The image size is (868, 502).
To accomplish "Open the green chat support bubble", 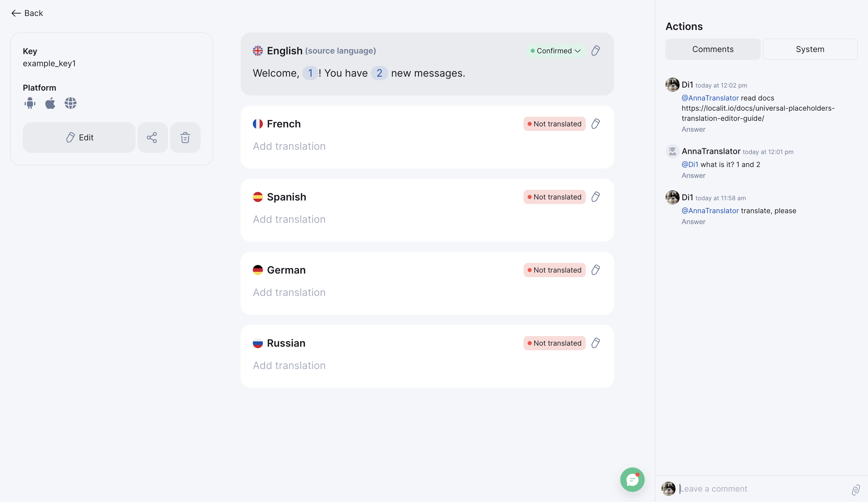I will point(632,480).
